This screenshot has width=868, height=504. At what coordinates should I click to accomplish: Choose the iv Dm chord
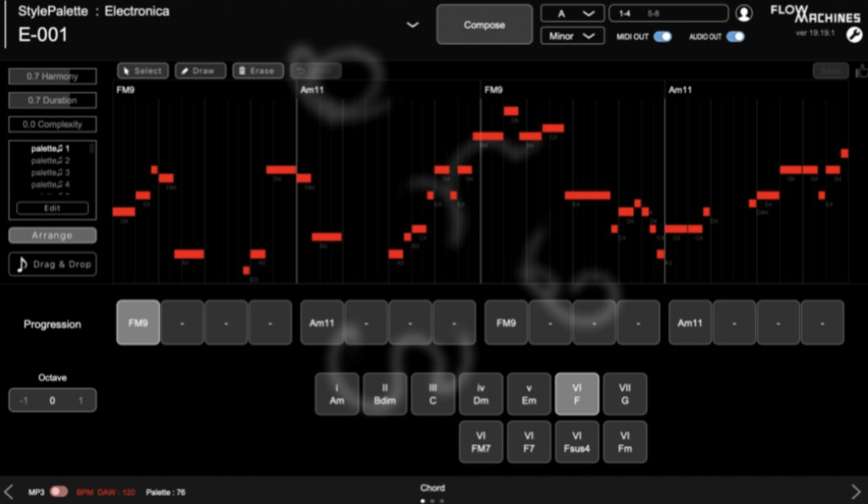coord(481,394)
